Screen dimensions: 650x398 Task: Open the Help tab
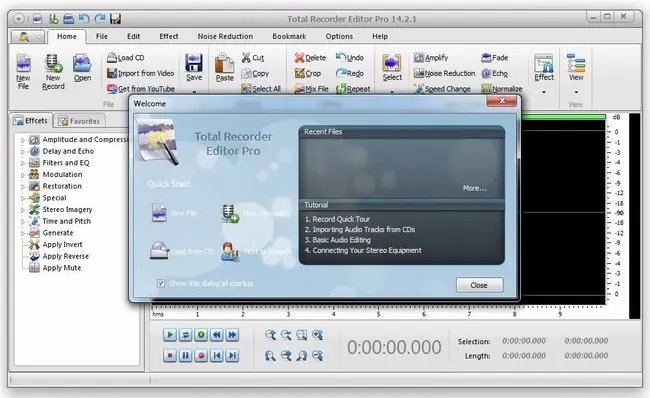(x=380, y=36)
